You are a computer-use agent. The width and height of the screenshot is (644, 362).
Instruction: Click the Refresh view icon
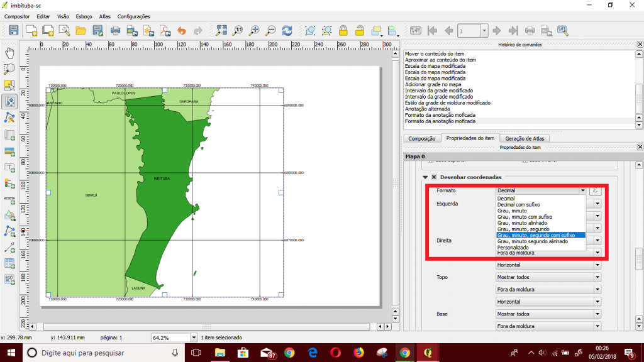click(x=287, y=30)
